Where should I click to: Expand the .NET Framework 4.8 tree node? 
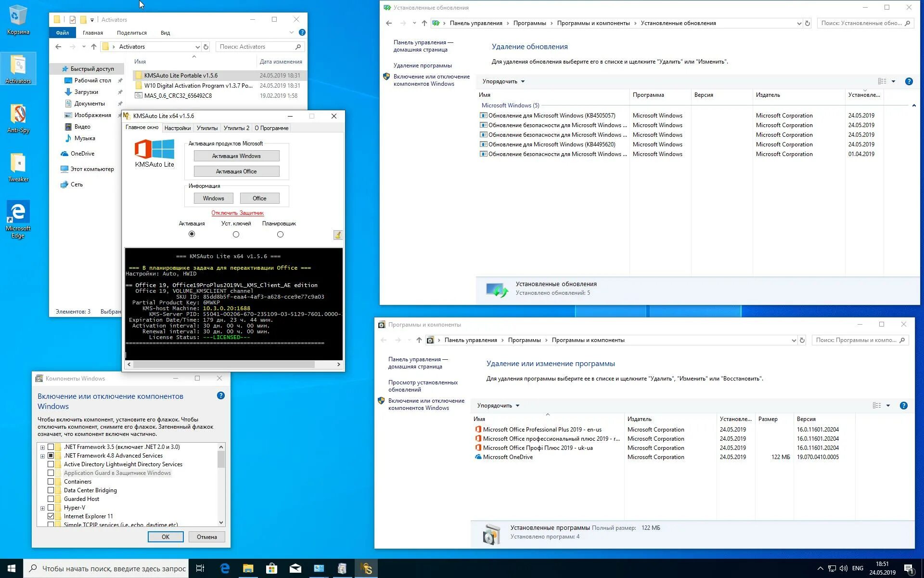[42, 456]
